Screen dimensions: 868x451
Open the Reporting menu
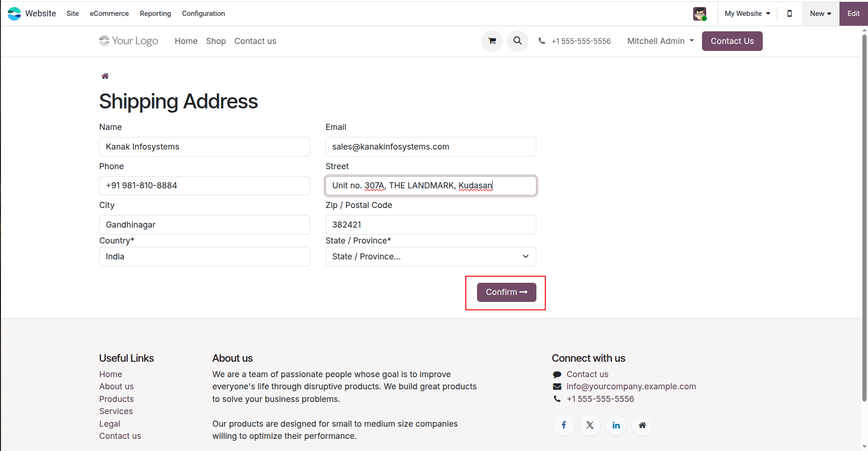tap(155, 14)
